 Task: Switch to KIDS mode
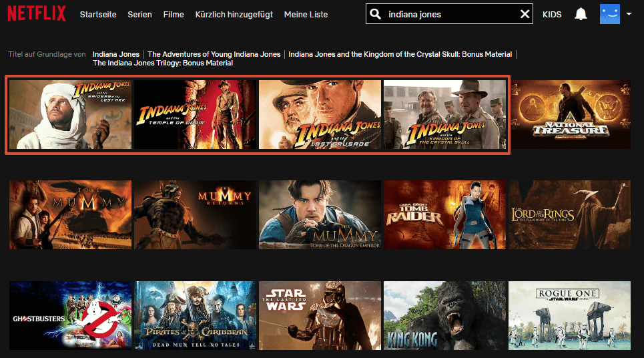pos(552,15)
